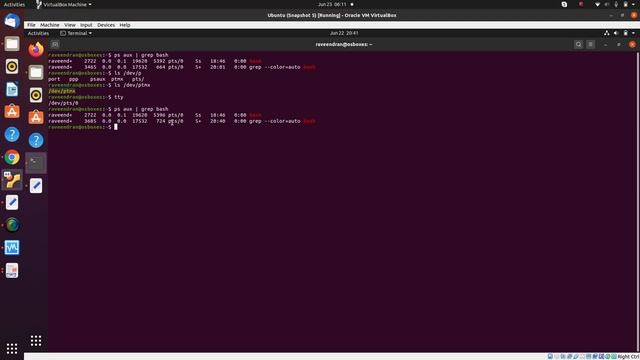
Task: Click host Activities button
Action: [x=14, y=4]
